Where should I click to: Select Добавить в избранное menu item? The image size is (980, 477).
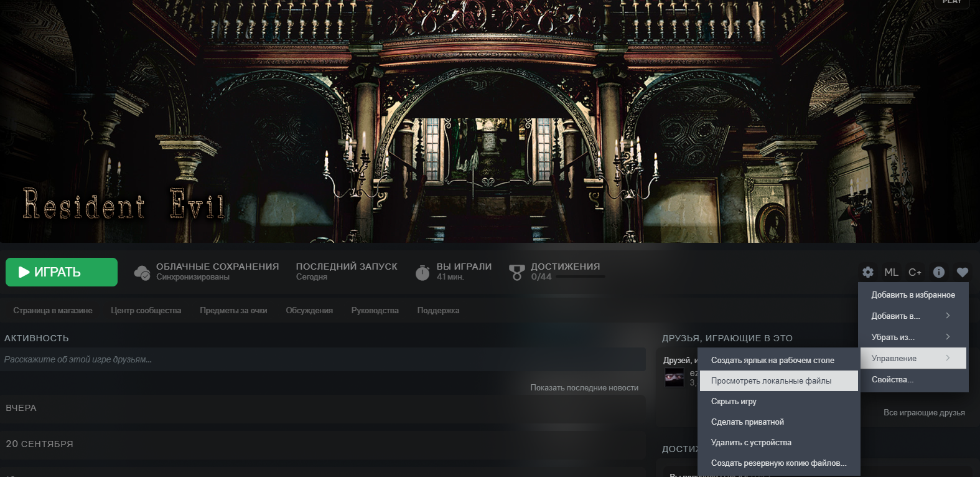(913, 295)
